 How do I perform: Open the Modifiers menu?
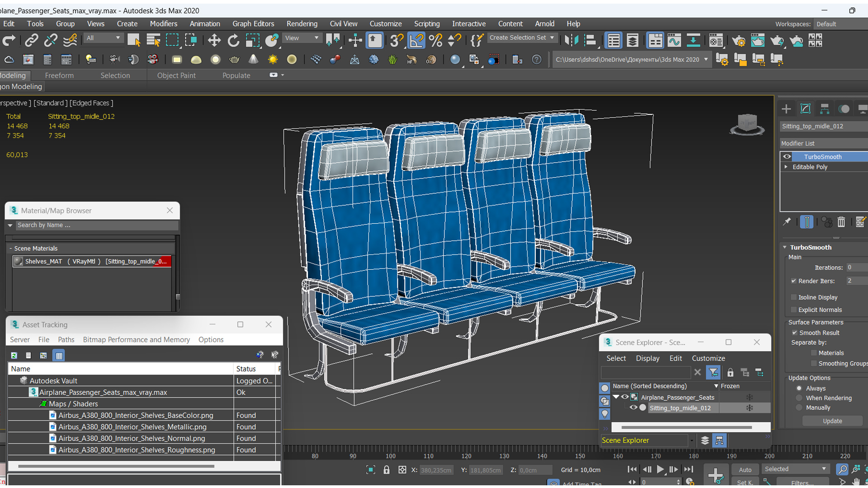click(x=163, y=24)
